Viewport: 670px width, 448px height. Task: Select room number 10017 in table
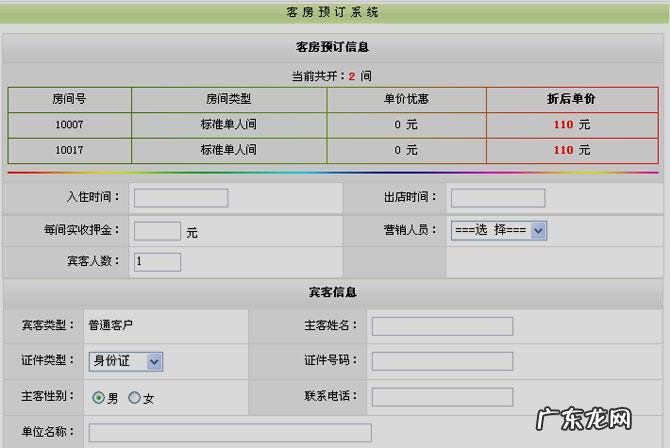point(69,150)
